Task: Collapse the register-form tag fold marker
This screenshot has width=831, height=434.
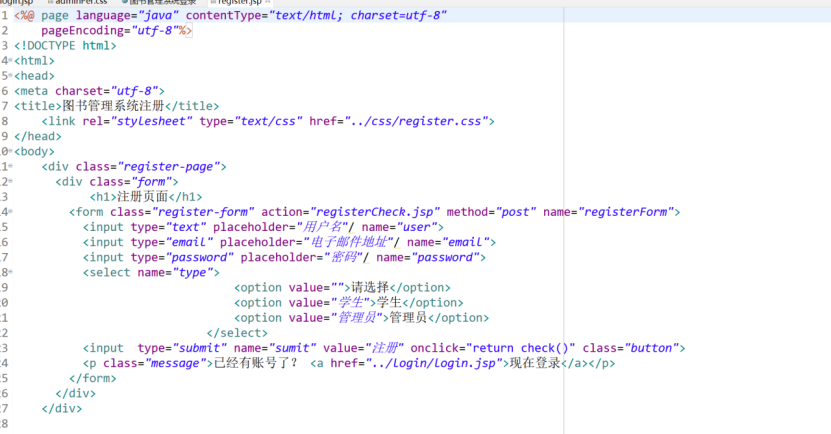Action: click(11, 211)
